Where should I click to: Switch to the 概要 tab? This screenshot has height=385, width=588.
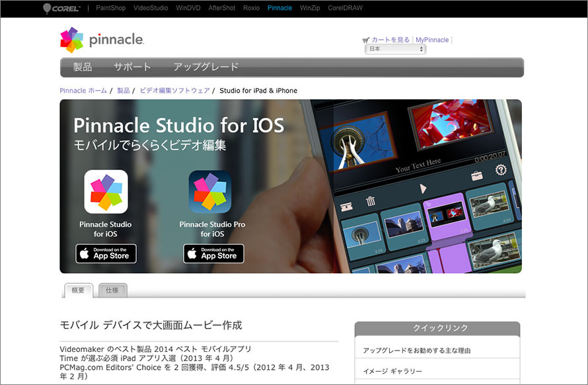coord(78,290)
